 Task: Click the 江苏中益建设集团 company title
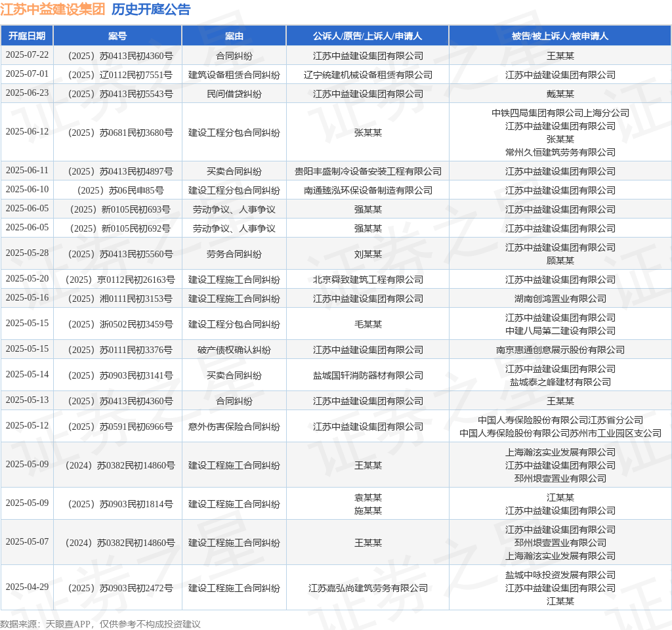coord(52,9)
